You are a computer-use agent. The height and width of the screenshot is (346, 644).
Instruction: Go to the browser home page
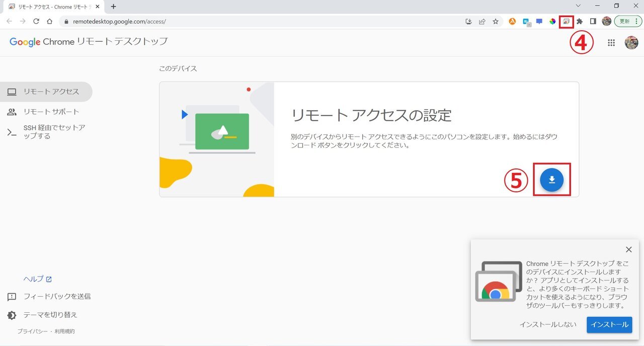tap(49, 22)
